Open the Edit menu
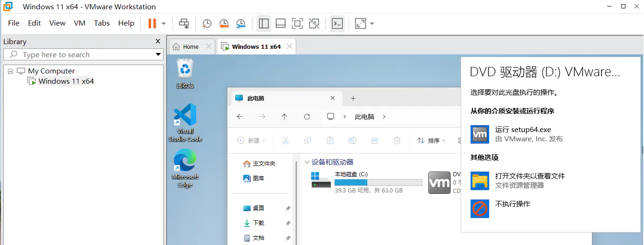644x245 pixels. (34, 23)
